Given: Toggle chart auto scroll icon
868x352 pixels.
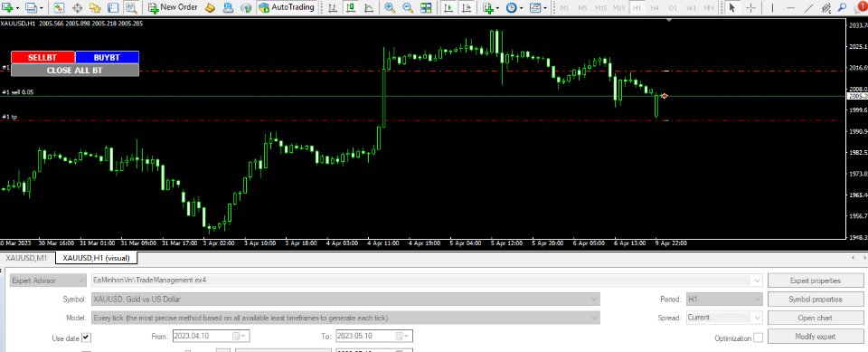Looking at the screenshot, I should coord(449,8).
